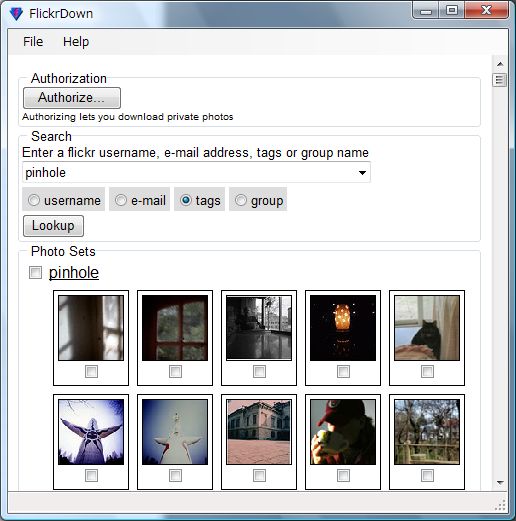This screenshot has height=521, width=516.
Task: Open the File menu
Action: tap(33, 42)
